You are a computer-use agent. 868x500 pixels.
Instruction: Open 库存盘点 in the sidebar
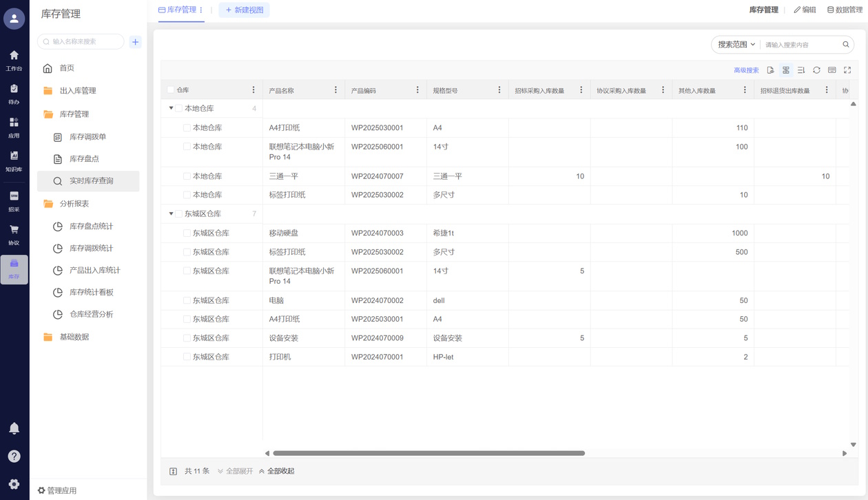pos(84,159)
